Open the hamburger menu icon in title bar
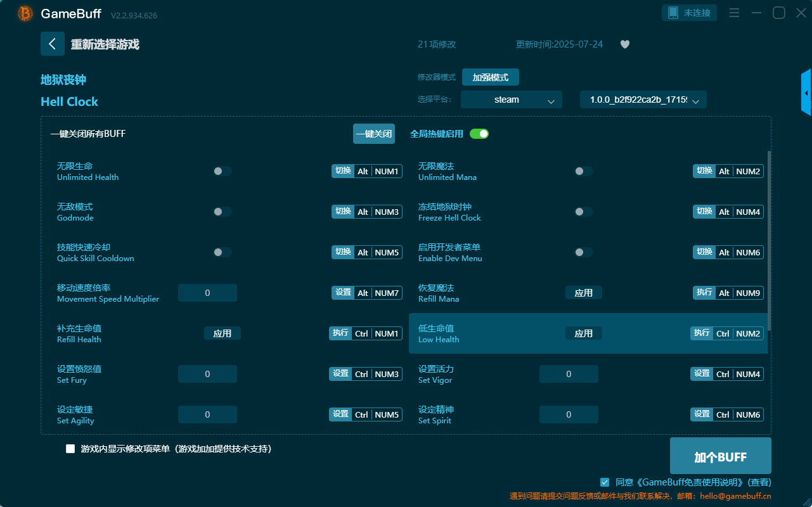This screenshot has width=812, height=507. click(x=735, y=13)
